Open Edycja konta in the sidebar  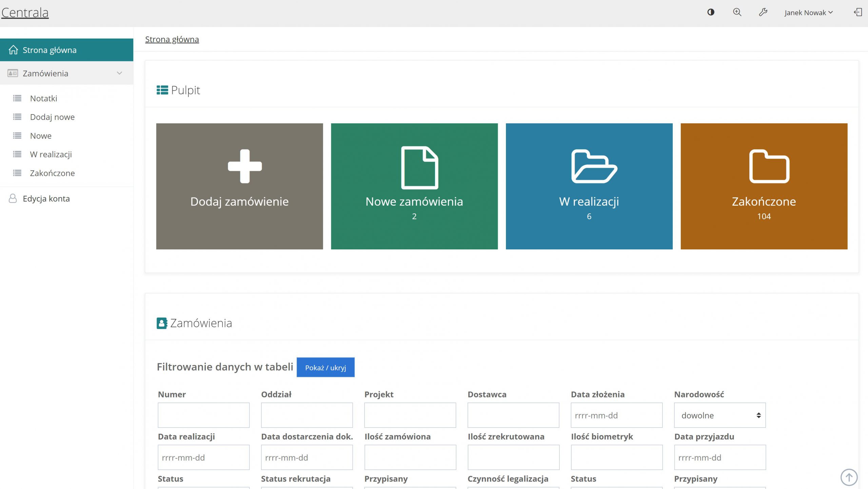pos(46,199)
